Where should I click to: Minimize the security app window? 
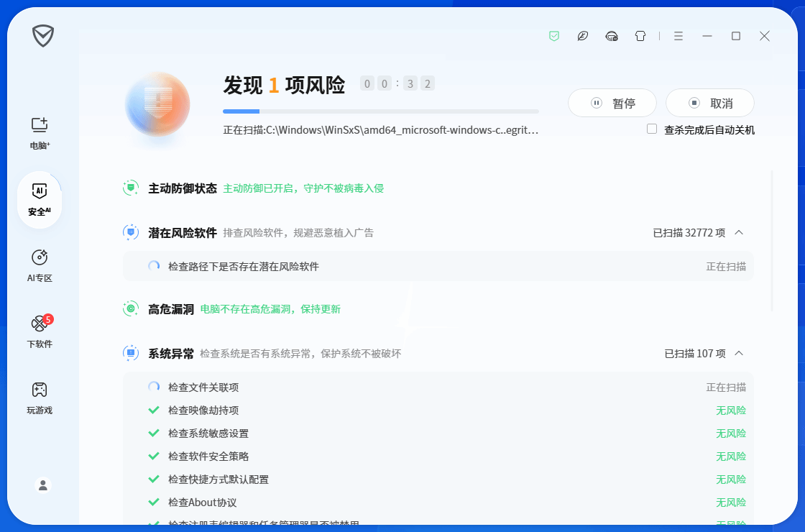(x=707, y=36)
